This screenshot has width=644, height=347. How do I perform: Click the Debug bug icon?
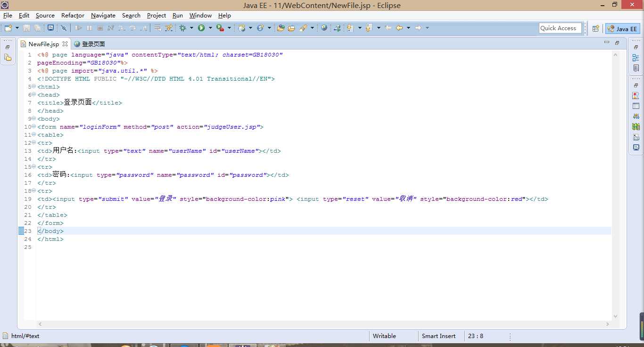(183, 28)
